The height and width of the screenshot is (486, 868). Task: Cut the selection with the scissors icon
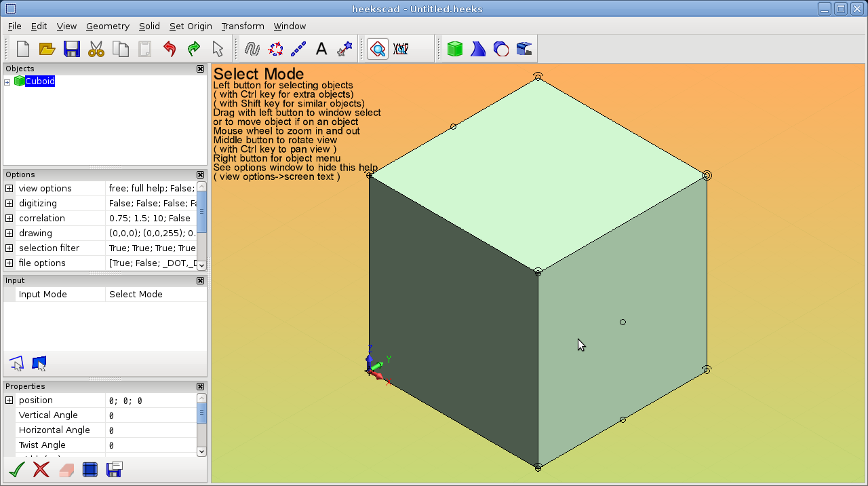click(x=96, y=49)
